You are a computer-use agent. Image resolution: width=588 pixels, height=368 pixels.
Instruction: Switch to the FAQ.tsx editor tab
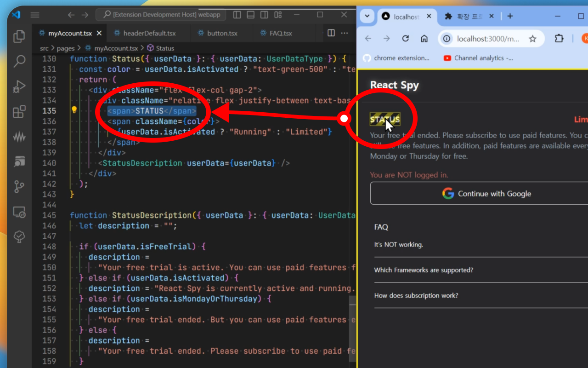coord(281,33)
